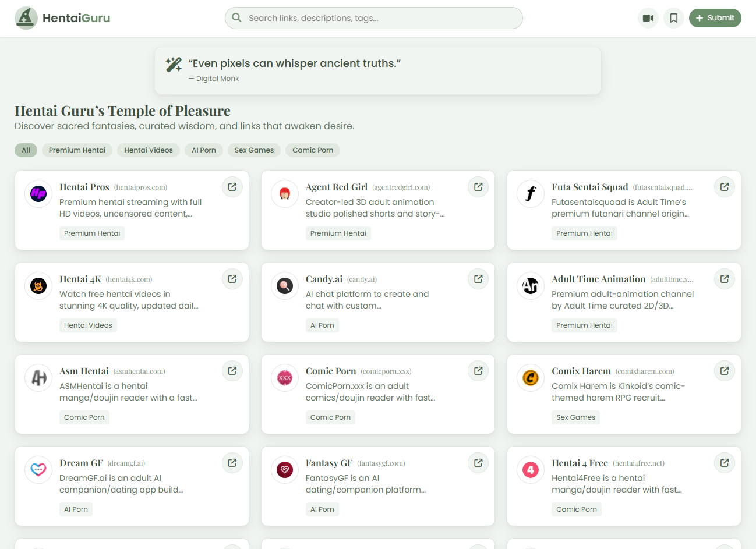The image size is (756, 549).
Task: Click AI Porn tag on Candy.ai card
Action: (x=322, y=325)
